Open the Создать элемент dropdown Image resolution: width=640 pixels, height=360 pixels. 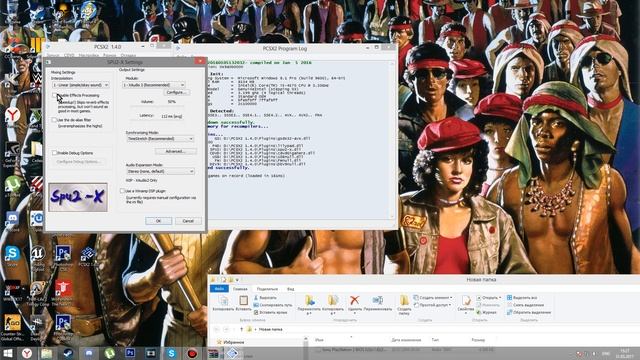pyautogui.click(x=433, y=298)
